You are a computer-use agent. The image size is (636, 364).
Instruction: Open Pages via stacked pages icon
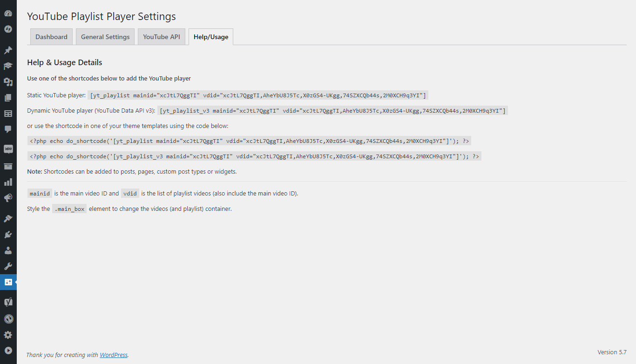pos(8,98)
